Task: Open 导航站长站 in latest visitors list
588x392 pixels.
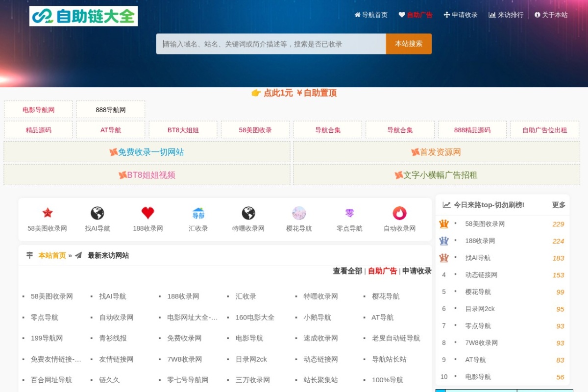Action: click(x=389, y=359)
